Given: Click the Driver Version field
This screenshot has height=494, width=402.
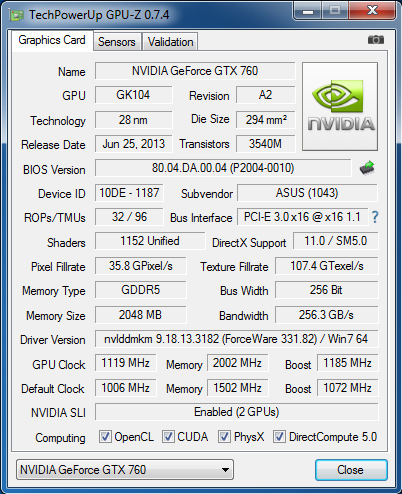Looking at the screenshot, I should (236, 339).
